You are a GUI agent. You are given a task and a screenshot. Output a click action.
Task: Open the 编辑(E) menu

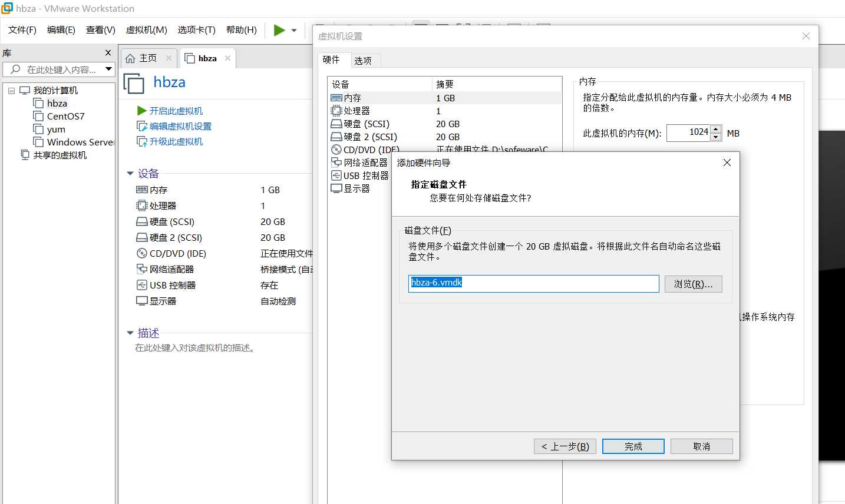pyautogui.click(x=61, y=29)
